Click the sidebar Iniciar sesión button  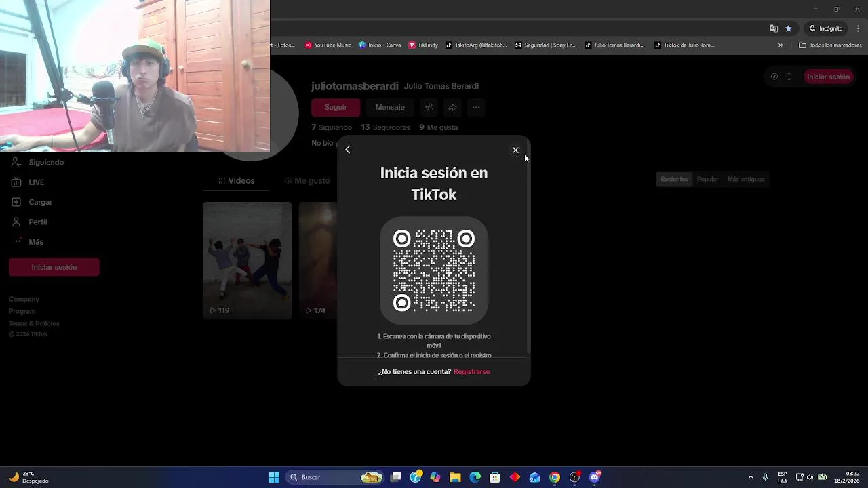[54, 267]
